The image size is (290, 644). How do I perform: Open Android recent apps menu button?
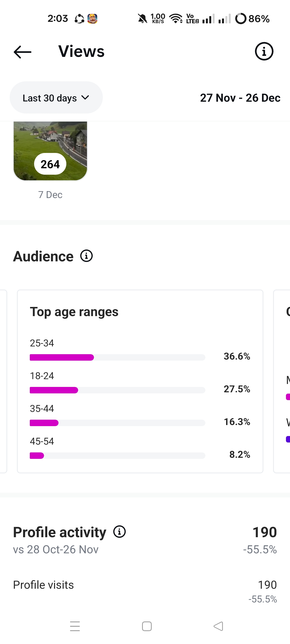click(75, 626)
